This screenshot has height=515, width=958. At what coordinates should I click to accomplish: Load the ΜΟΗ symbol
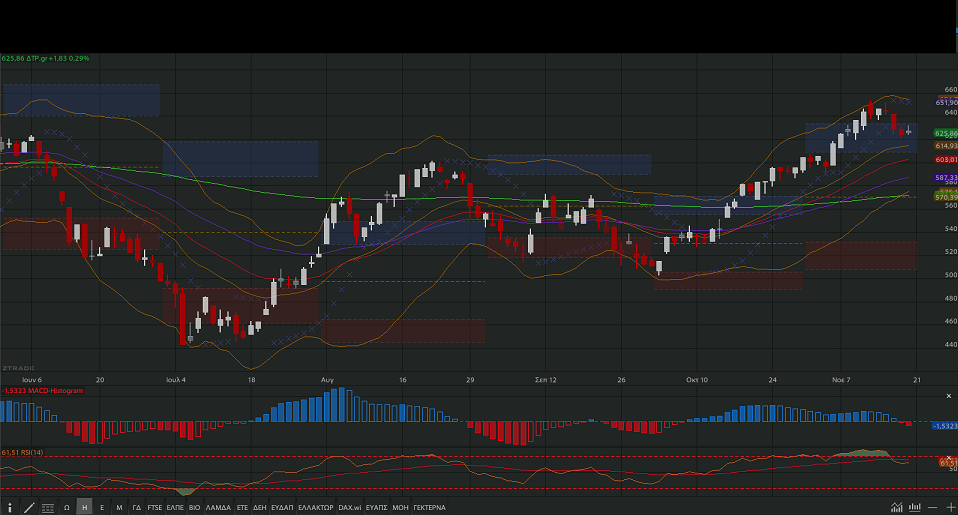[400, 508]
